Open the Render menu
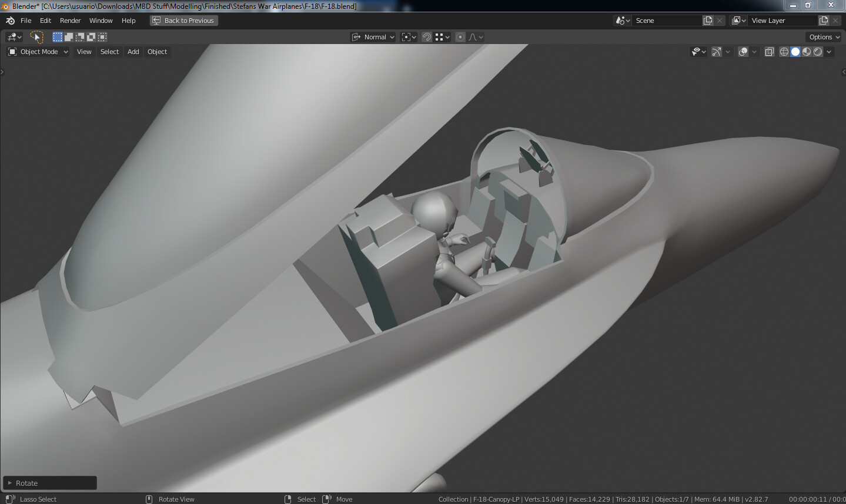The height and width of the screenshot is (504, 846). pos(70,21)
